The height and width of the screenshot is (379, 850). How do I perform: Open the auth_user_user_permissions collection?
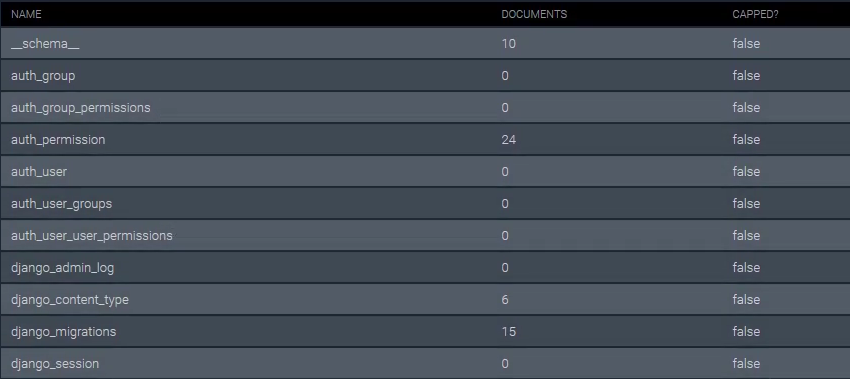tap(92, 236)
